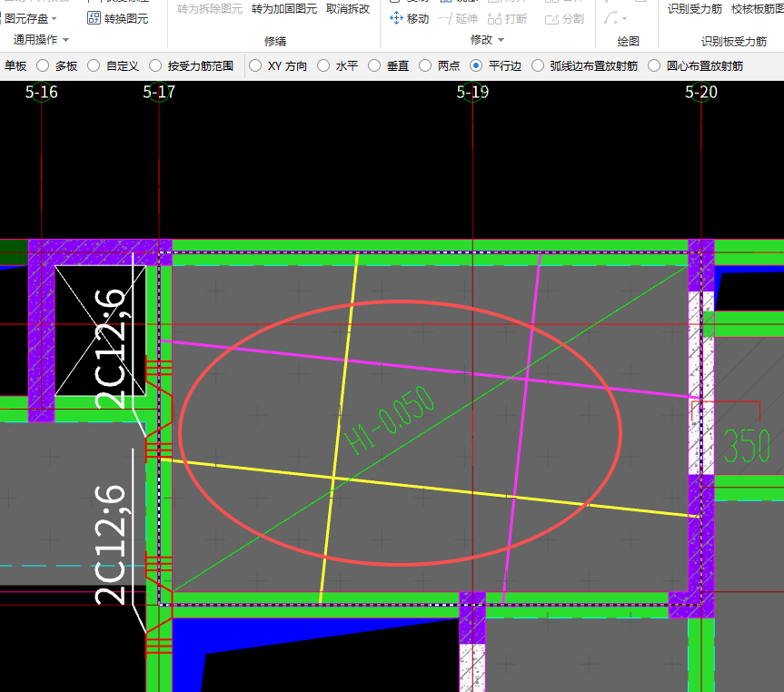Viewport: 784px width, 692px height.
Task: Click 校核板筋图 button
Action: tap(758, 8)
